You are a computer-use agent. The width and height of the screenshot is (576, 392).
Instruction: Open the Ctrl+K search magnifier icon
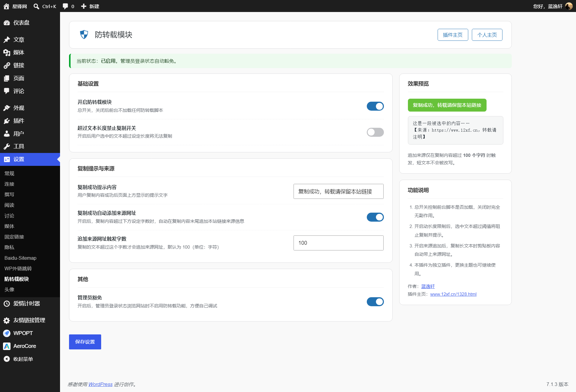(36, 6)
